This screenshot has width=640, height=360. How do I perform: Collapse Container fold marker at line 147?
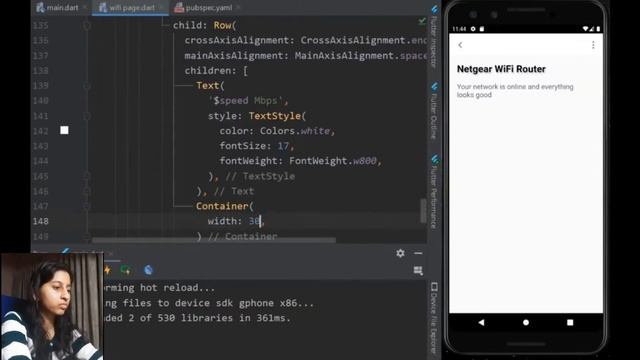pyautogui.click(x=87, y=206)
